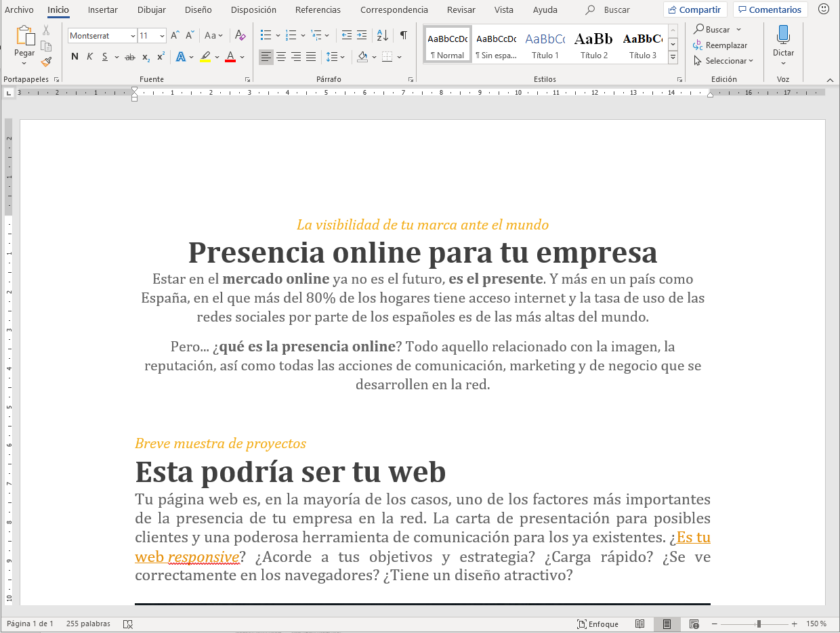This screenshot has height=633, width=840.
Task: Go to the Correspondencia tab
Action: point(394,9)
